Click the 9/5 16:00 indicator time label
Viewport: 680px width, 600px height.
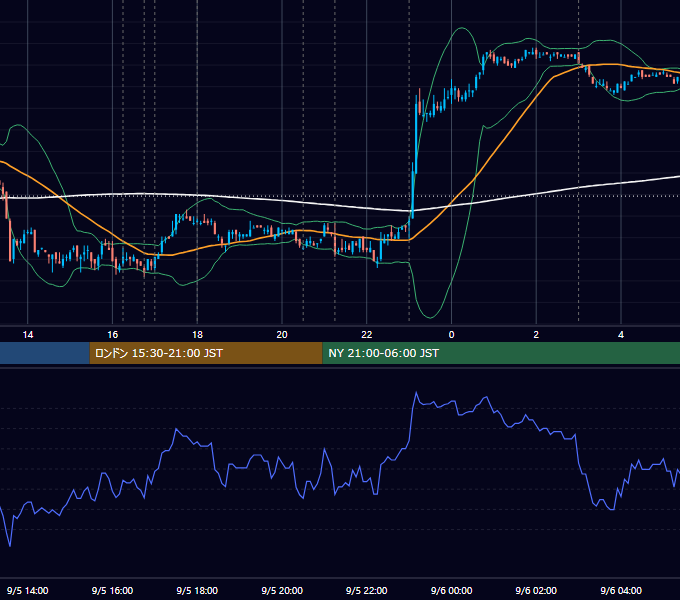click(112, 590)
